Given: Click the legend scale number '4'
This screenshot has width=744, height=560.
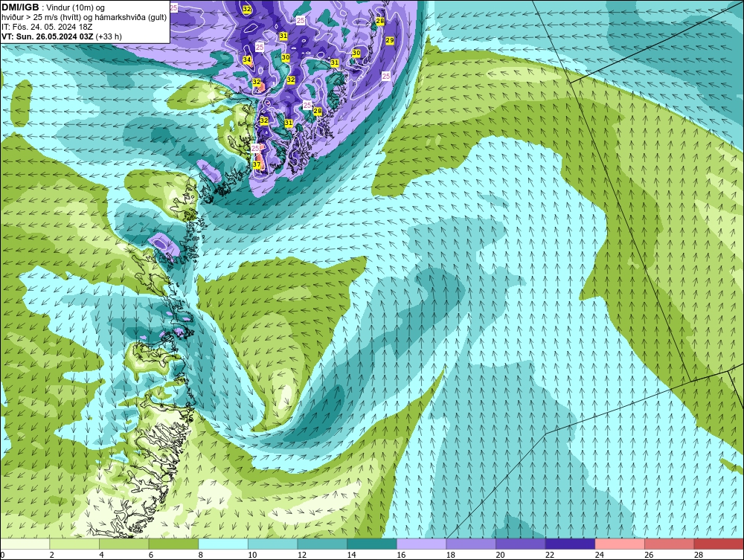Looking at the screenshot, I should 101,555.
